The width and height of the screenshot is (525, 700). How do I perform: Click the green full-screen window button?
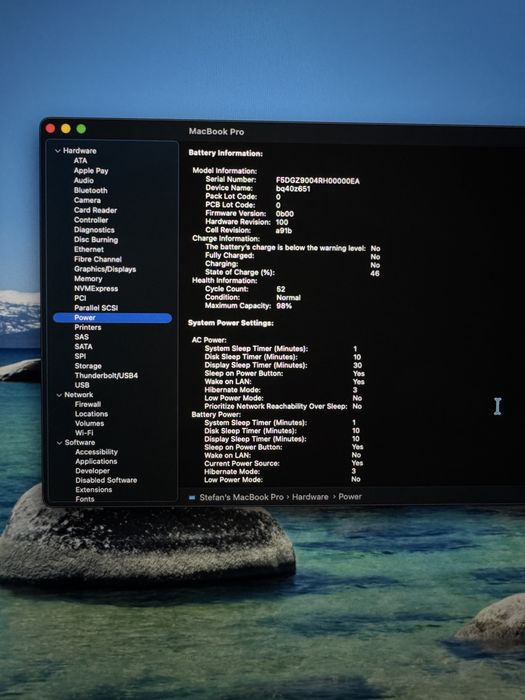pos(81,129)
